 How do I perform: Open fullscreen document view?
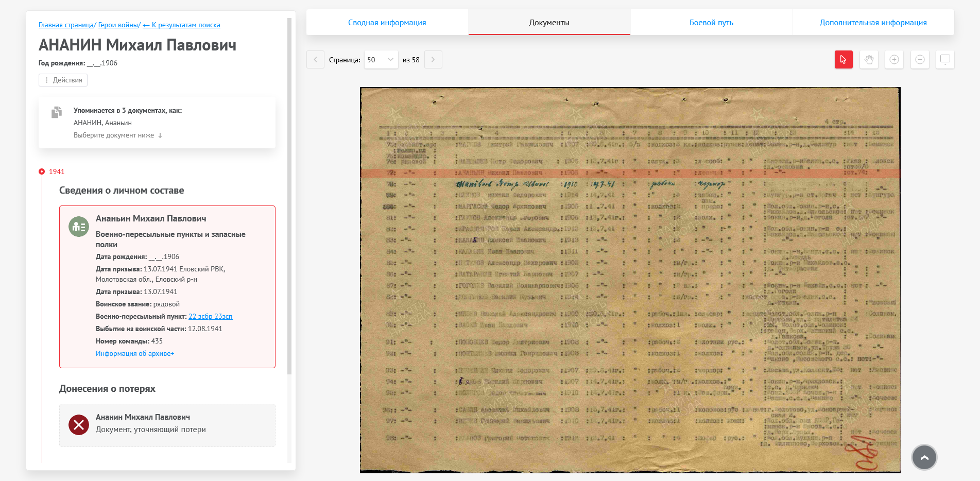coord(945,60)
